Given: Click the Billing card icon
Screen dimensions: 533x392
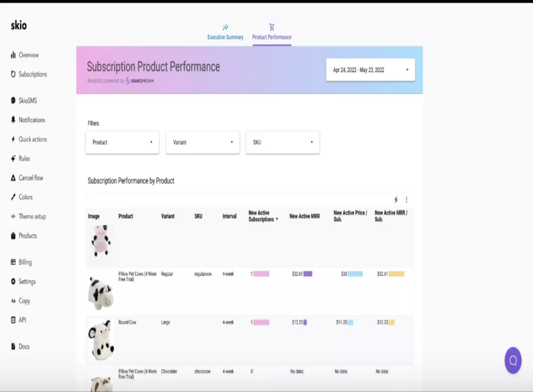Looking at the screenshot, I should [x=13, y=262].
